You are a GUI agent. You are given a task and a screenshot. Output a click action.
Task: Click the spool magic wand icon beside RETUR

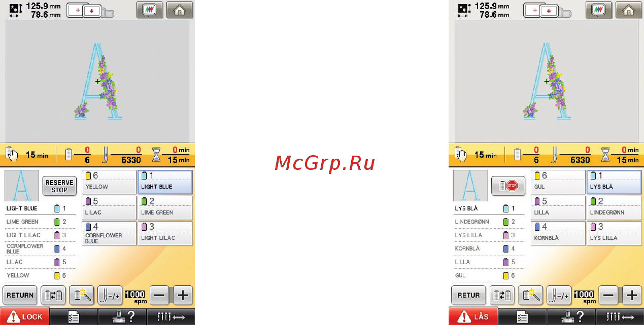click(530, 295)
